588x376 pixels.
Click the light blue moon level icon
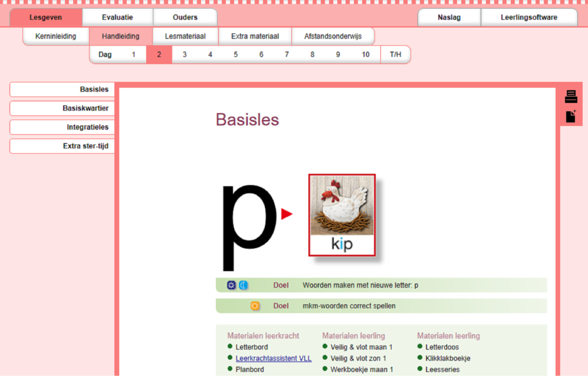(x=243, y=285)
